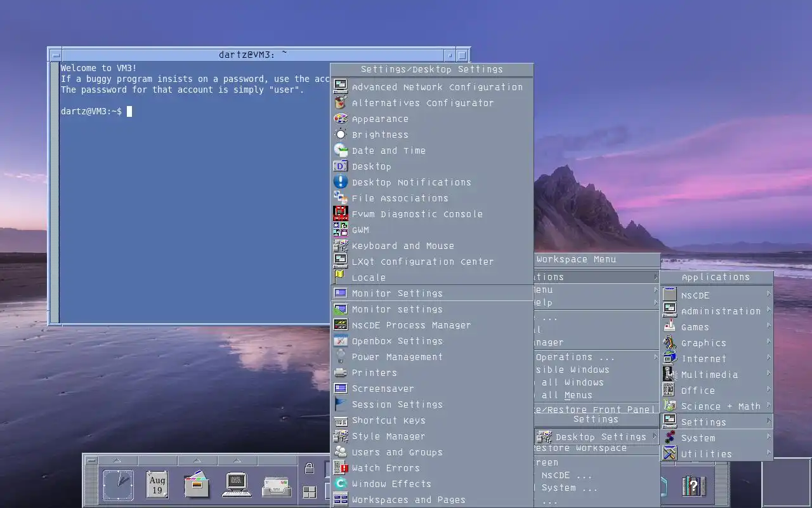Launch terminal computer icon on front panel

tap(237, 485)
